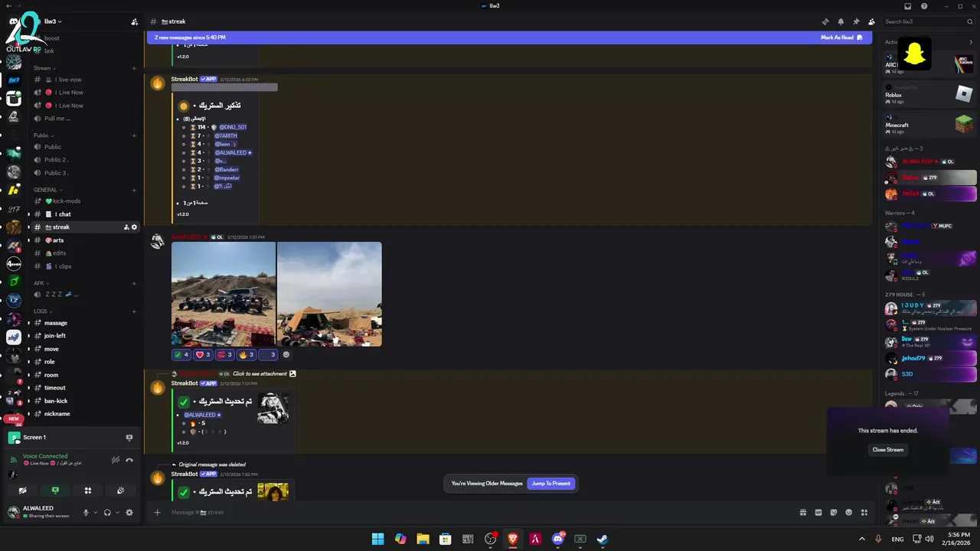Image resolution: width=980 pixels, height=551 pixels.
Task: Toggle the checkmark reaction with count 4
Action: tap(181, 355)
